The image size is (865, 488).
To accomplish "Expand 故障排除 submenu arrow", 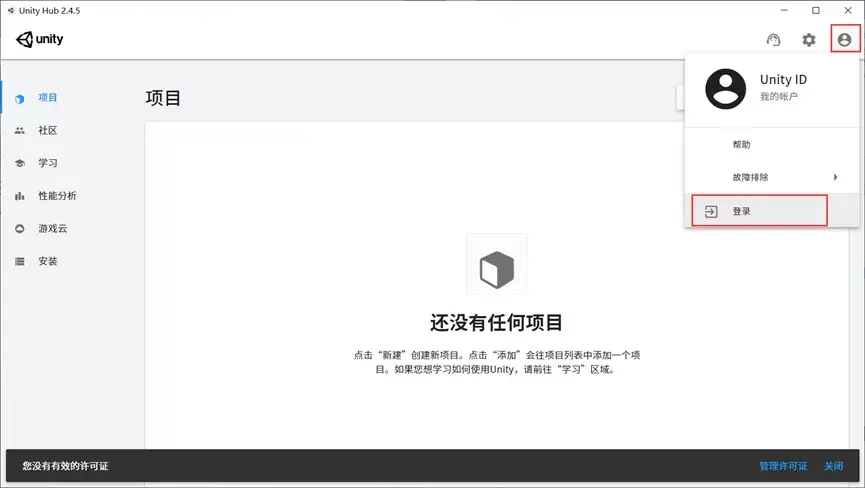I will (x=836, y=177).
